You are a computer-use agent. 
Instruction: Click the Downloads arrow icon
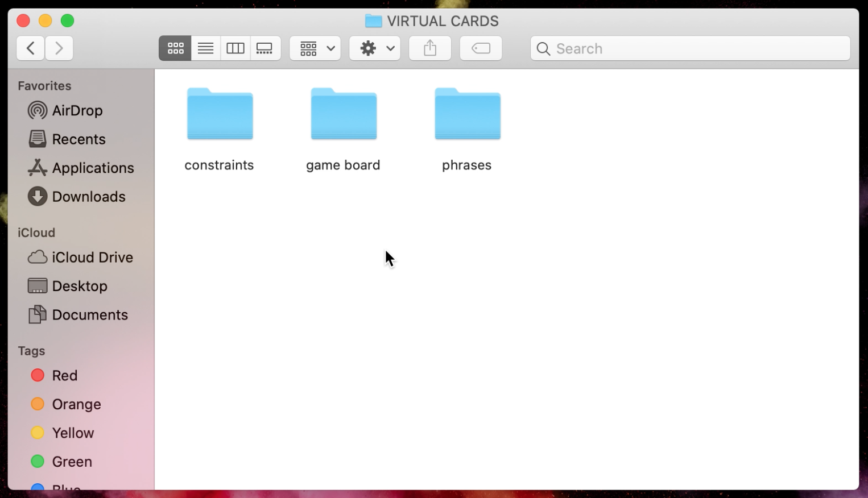[x=38, y=196]
